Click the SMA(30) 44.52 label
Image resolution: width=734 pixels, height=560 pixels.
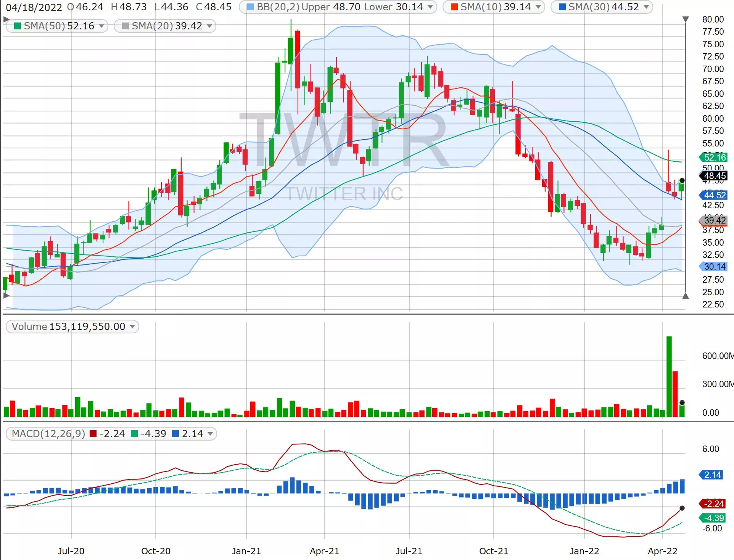(604, 7)
